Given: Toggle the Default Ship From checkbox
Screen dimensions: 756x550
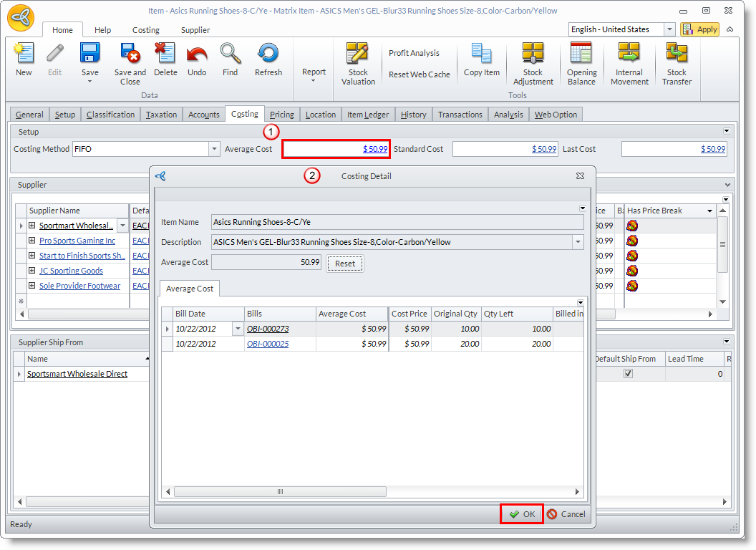Looking at the screenshot, I should 628,374.
